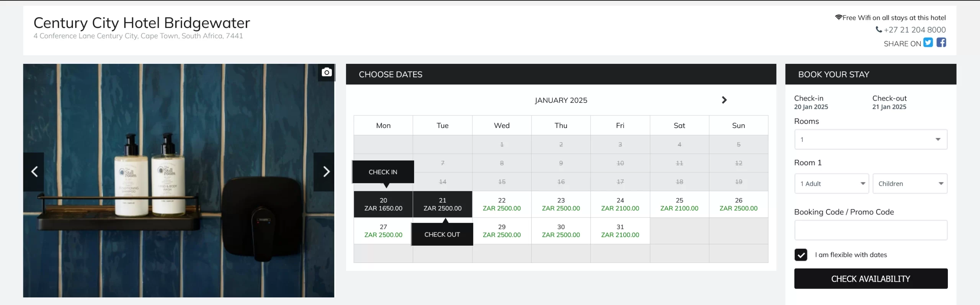This screenshot has width=980, height=305.
Task: Click the Check-out date 21 Jan 2025
Action: click(x=889, y=107)
